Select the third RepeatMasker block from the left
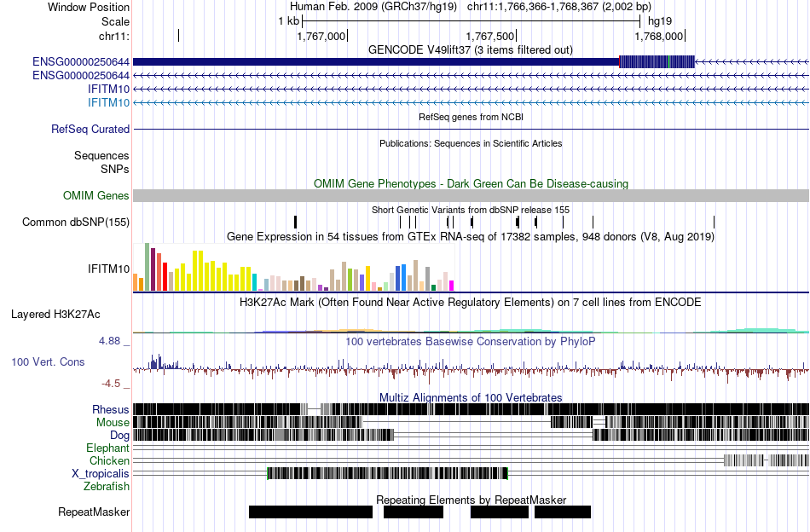 click(x=500, y=512)
